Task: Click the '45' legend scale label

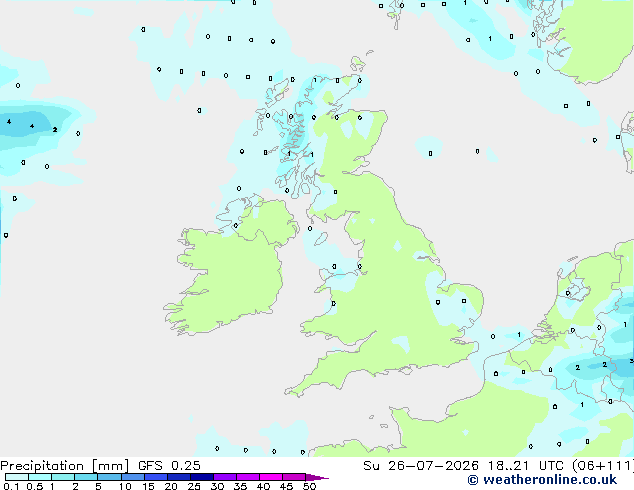Action: pos(286,486)
